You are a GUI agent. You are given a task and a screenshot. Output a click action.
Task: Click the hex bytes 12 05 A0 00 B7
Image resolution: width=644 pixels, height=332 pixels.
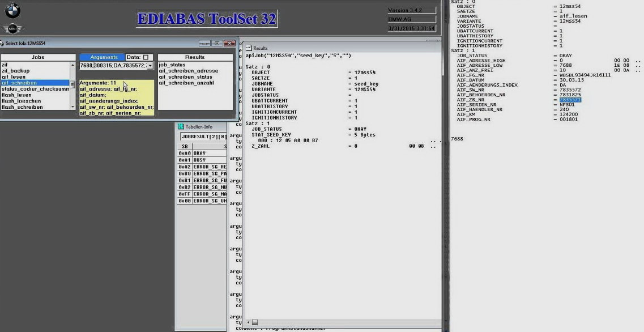pos(297,141)
